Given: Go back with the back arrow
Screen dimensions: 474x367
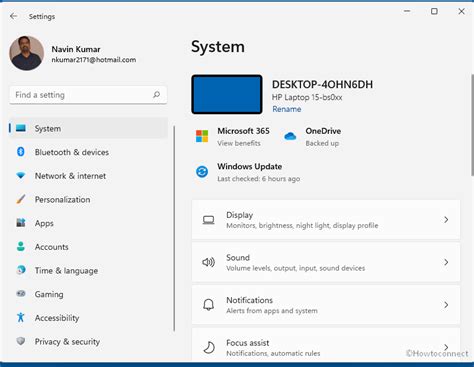Looking at the screenshot, I should [14, 16].
